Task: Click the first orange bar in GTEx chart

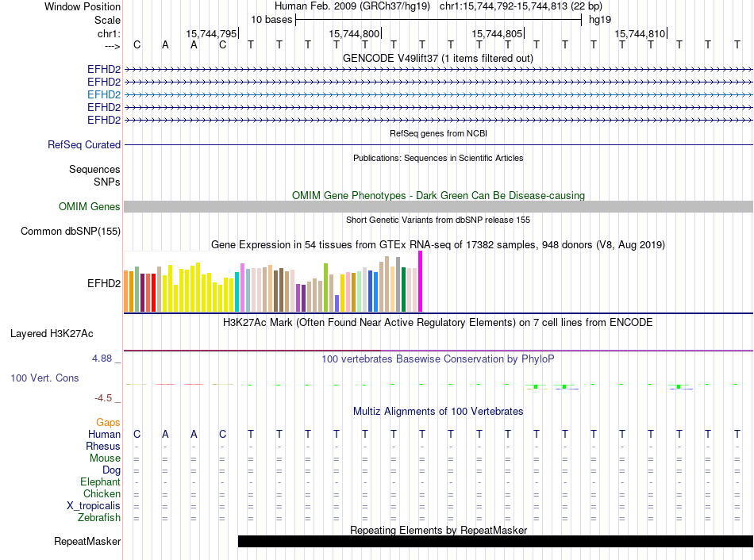Action: point(126,291)
